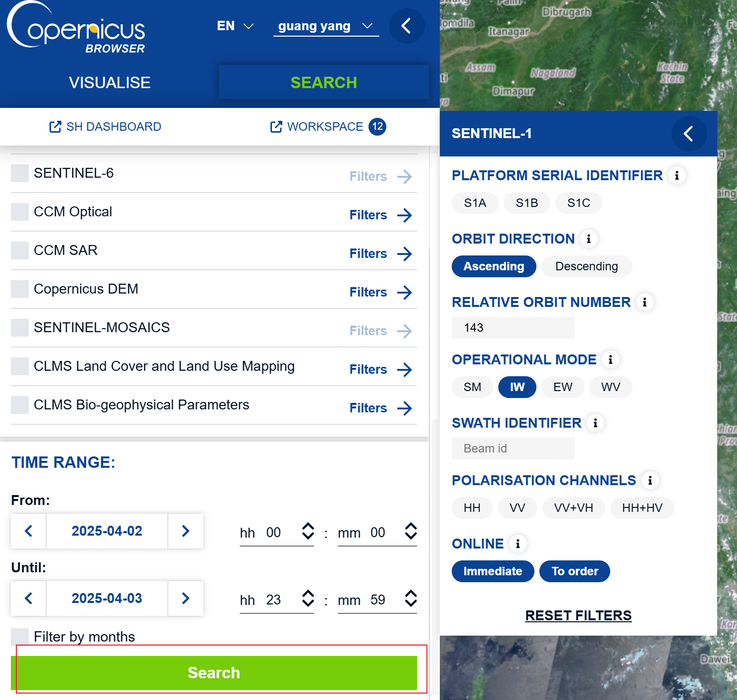Click arrow icon beside CCM Optical Filters
Viewport: 737px width, 700px height.
point(405,215)
